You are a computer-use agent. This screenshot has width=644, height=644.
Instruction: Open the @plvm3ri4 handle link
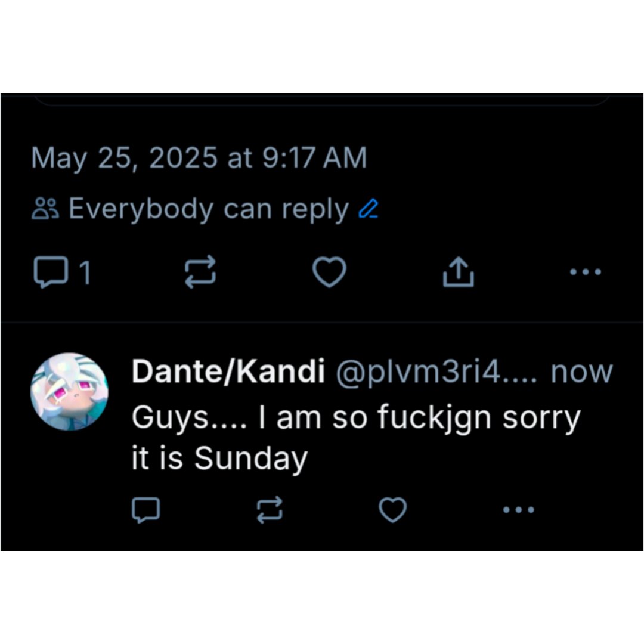[436, 372]
